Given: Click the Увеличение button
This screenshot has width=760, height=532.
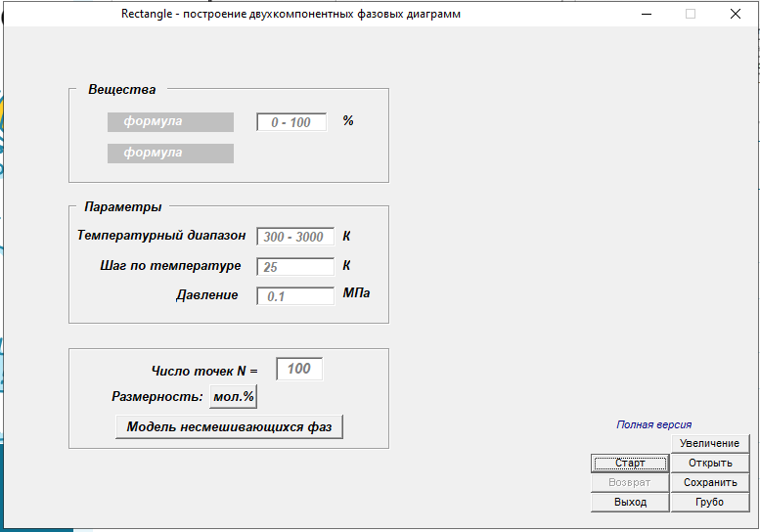Looking at the screenshot, I should click(x=710, y=444).
